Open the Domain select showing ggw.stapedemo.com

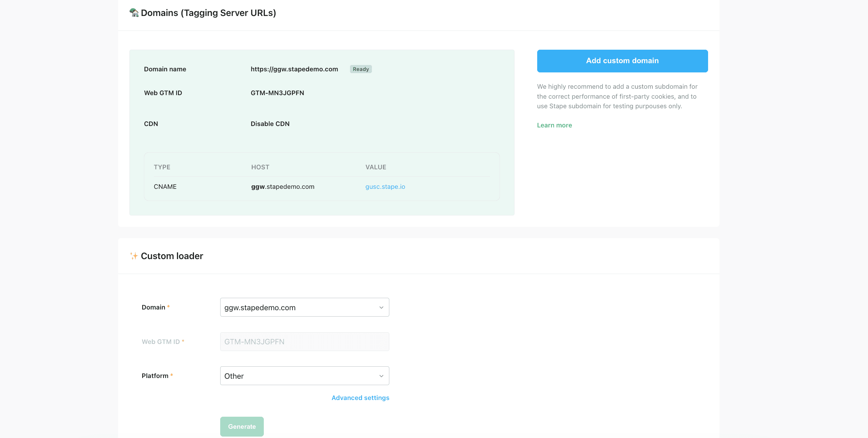[300, 307]
